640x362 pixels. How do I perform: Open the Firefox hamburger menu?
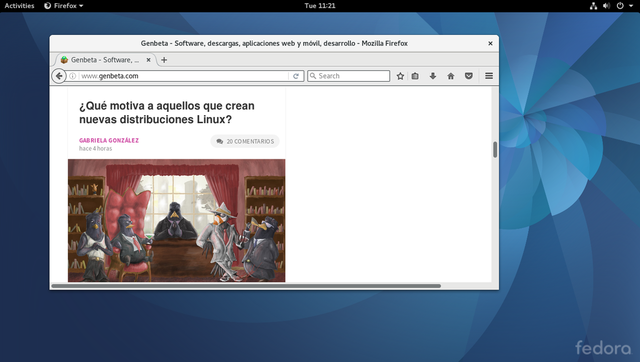pyautogui.click(x=489, y=76)
